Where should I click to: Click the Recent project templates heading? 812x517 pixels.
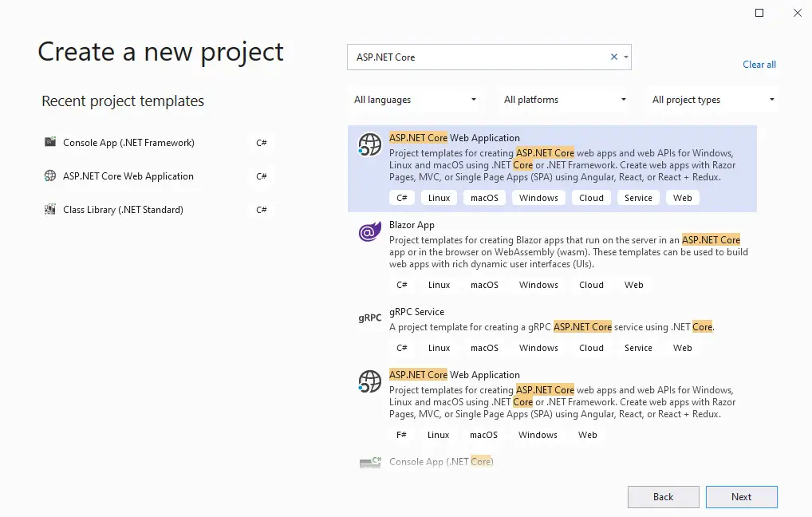pyautogui.click(x=123, y=101)
